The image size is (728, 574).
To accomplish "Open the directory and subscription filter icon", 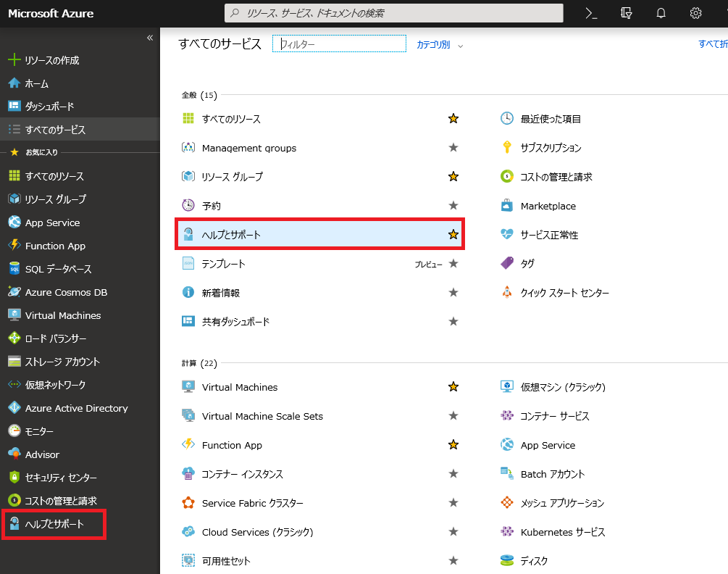I will (626, 13).
